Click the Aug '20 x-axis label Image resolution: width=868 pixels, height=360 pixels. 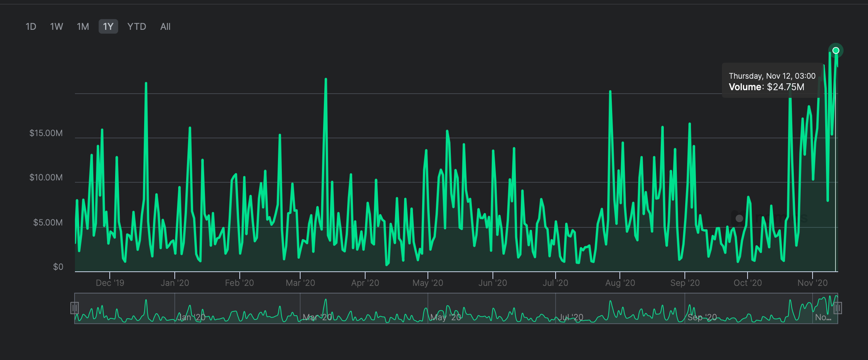tap(620, 283)
